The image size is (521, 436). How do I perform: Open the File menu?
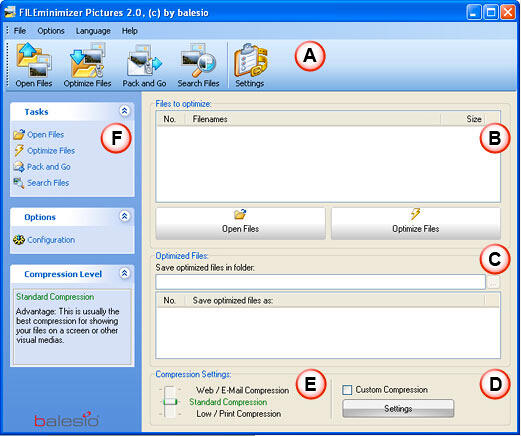20,31
